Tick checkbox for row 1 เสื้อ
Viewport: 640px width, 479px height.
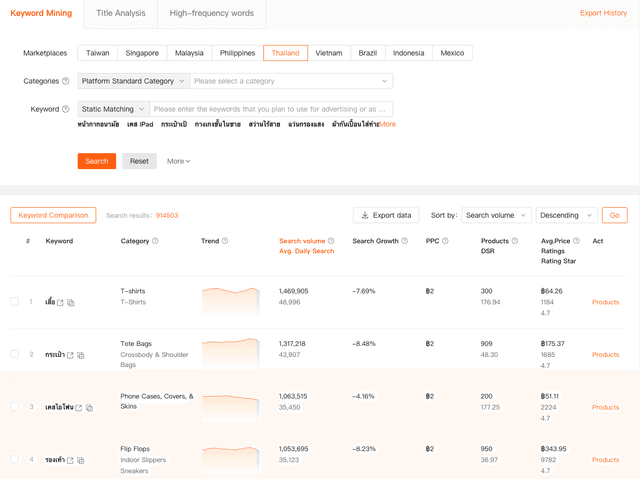[x=15, y=302]
